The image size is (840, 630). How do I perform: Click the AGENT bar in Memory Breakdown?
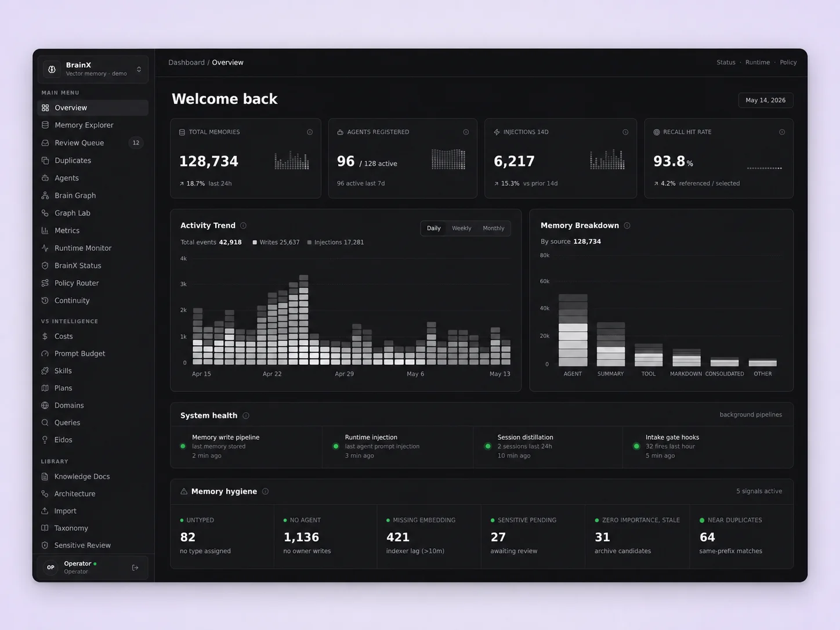573,330
